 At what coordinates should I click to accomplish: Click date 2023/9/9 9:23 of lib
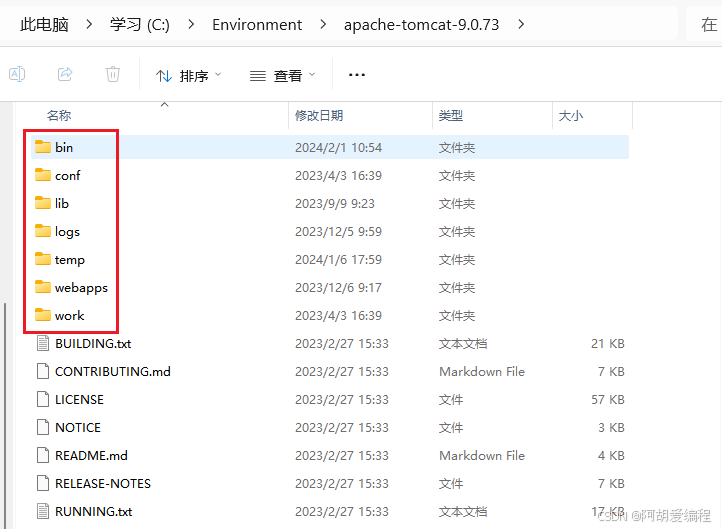[x=335, y=203]
